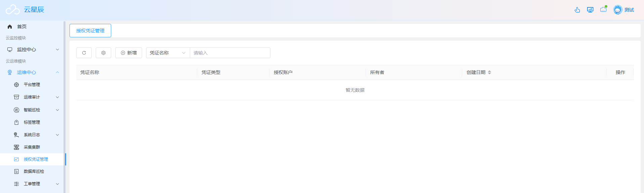
Task: Switch to the 授权凭证管理 tab
Action: 90,31
